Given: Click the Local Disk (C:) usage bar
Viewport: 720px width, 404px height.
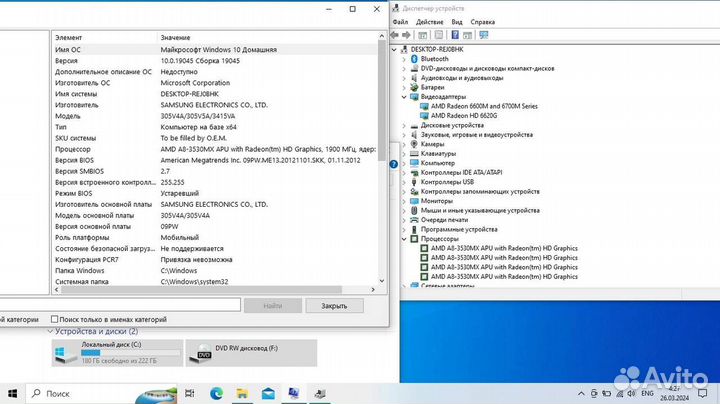Looking at the screenshot, I should [131, 353].
